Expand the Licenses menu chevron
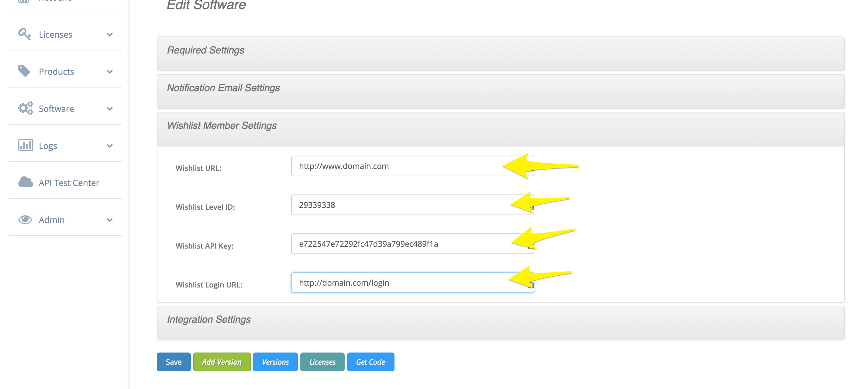Image resolution: width=868 pixels, height=389 pixels. pyautogui.click(x=109, y=35)
